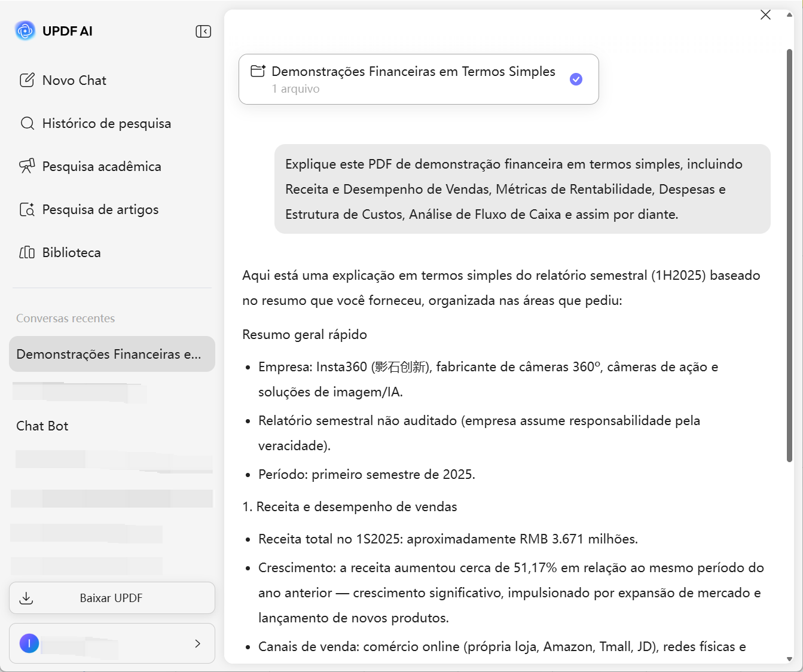The image size is (803, 672).
Task: Open the Demonstrações Financeiras em Termos Simples file card
Action: click(419, 79)
